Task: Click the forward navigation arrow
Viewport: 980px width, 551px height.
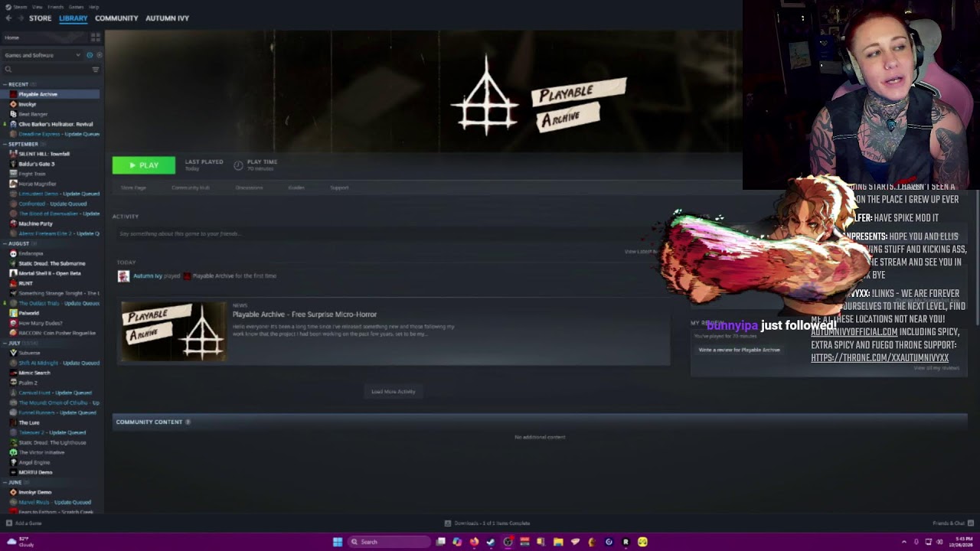Action: click(x=20, y=18)
